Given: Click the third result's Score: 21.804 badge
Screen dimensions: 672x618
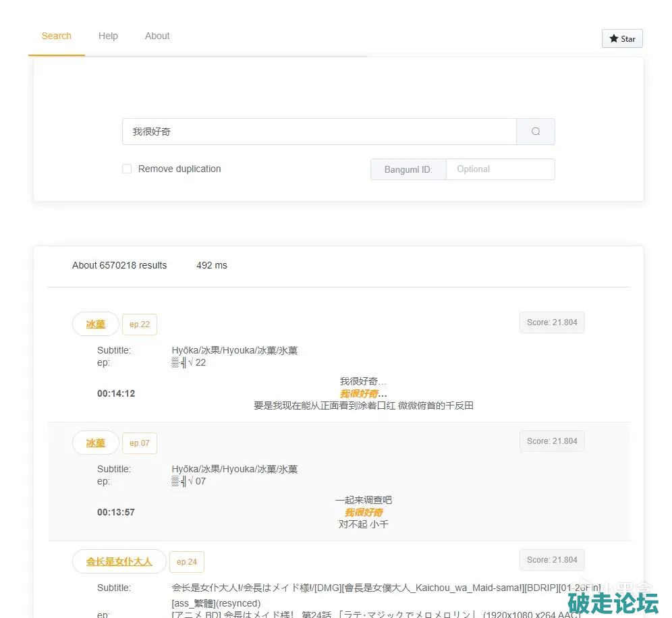Looking at the screenshot, I should 551,560.
